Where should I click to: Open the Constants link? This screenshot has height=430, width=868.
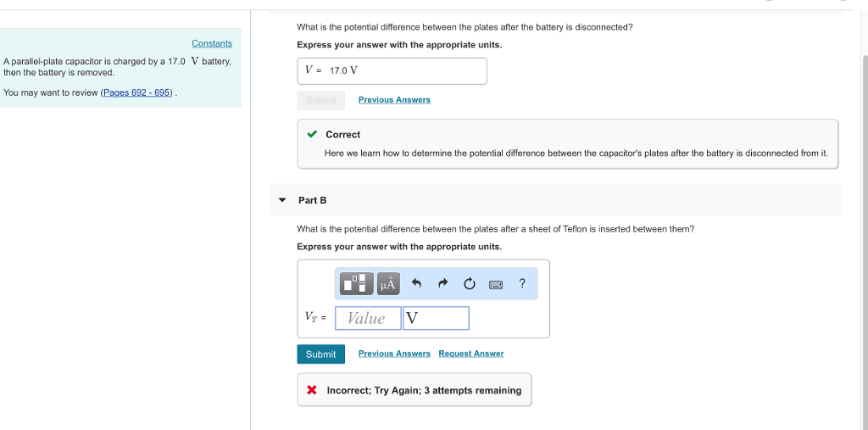point(212,43)
